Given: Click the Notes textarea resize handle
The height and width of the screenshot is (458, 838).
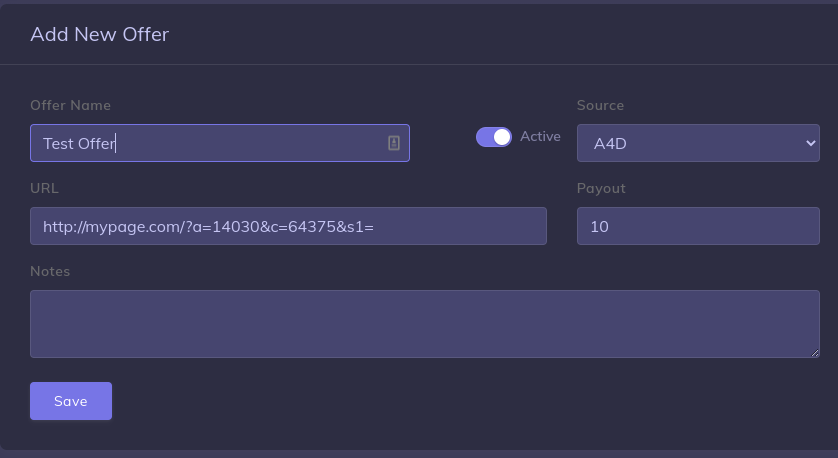Looking at the screenshot, I should pos(815,352).
